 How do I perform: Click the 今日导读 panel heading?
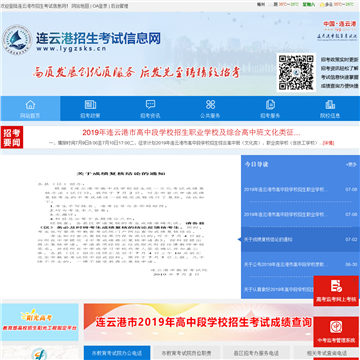(x=256, y=164)
